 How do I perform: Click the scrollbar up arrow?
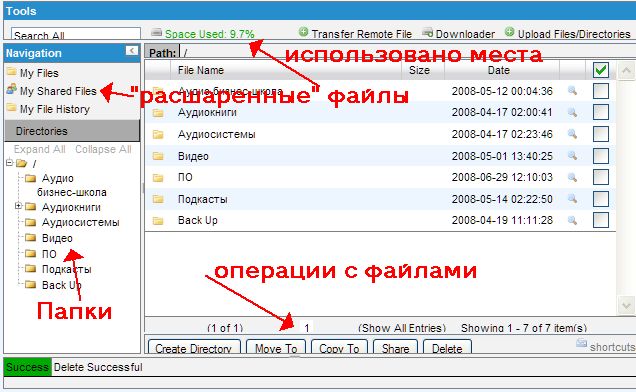coord(626,71)
